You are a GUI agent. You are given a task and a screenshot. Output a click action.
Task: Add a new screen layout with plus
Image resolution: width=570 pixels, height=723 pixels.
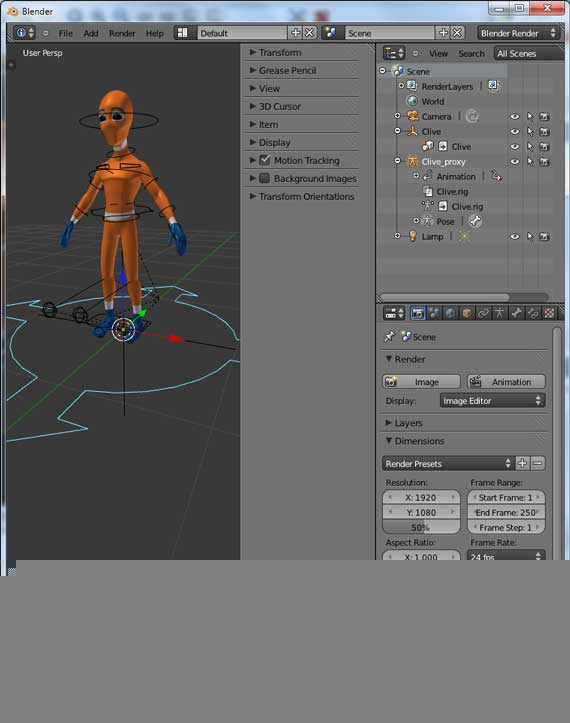pos(296,33)
